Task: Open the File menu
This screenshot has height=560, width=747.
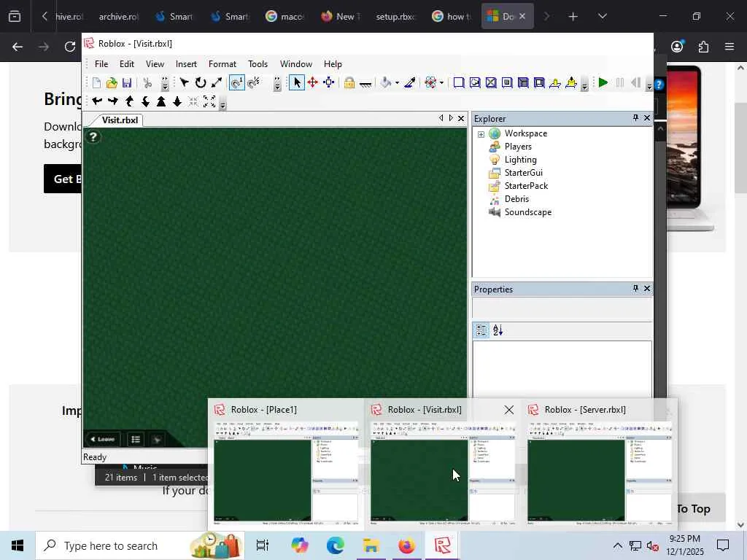Action: coord(101,64)
